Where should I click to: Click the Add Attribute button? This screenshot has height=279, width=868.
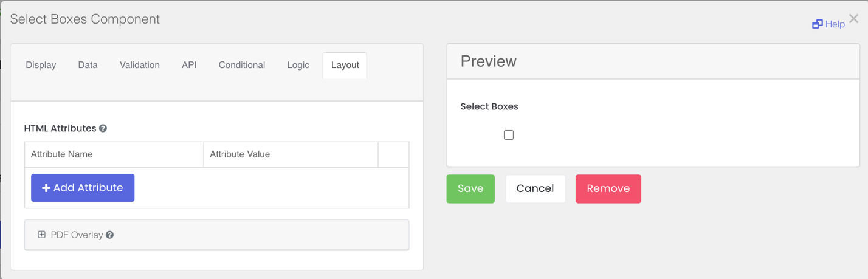(x=83, y=188)
